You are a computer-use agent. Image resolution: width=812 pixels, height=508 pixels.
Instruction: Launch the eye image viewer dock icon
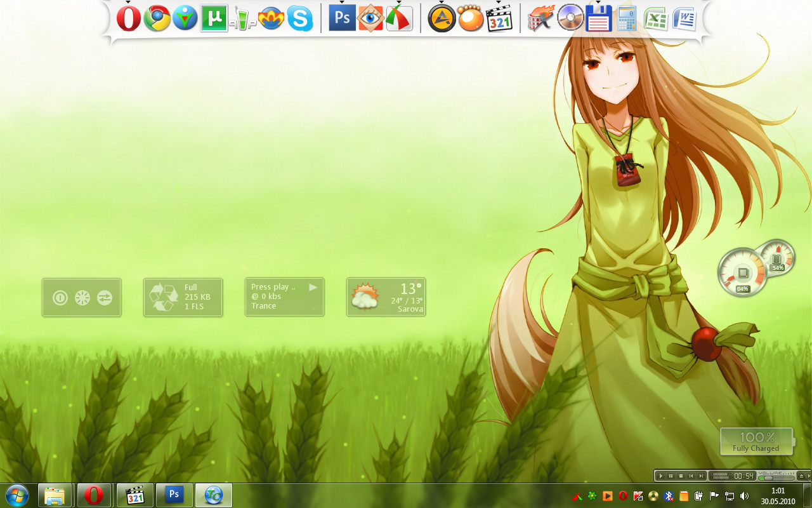tap(370, 18)
